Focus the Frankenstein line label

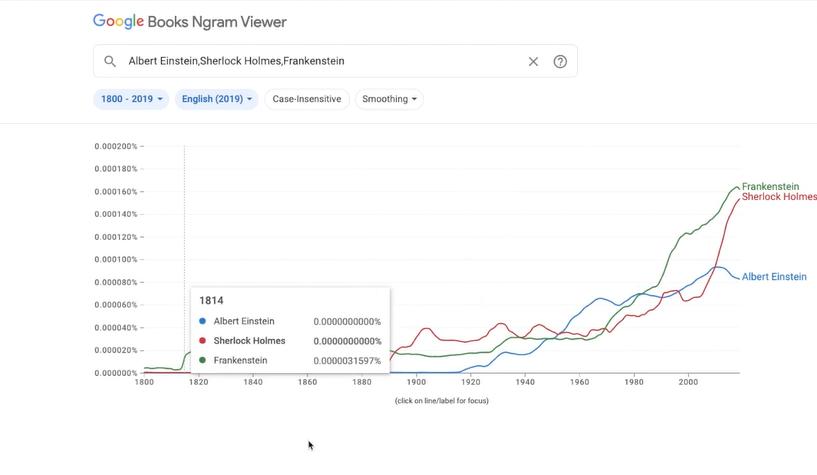pos(770,186)
